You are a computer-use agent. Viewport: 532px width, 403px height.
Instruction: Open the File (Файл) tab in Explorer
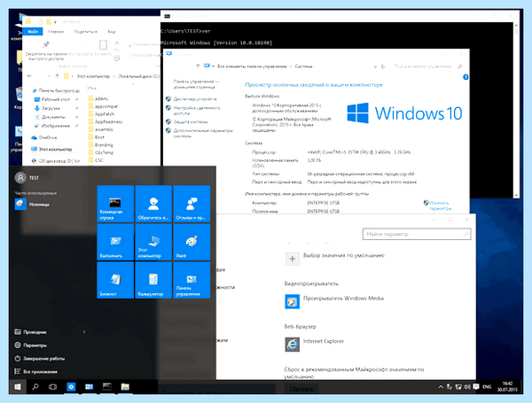[x=33, y=32]
